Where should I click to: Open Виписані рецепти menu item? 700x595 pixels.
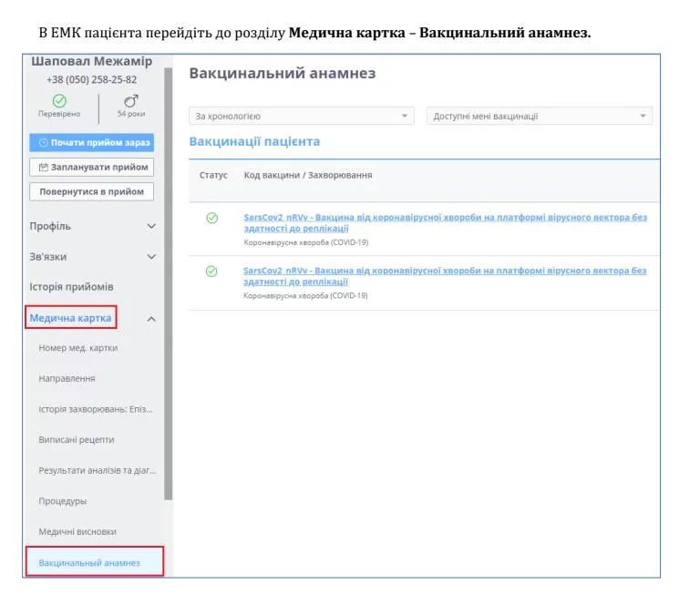click(77, 439)
